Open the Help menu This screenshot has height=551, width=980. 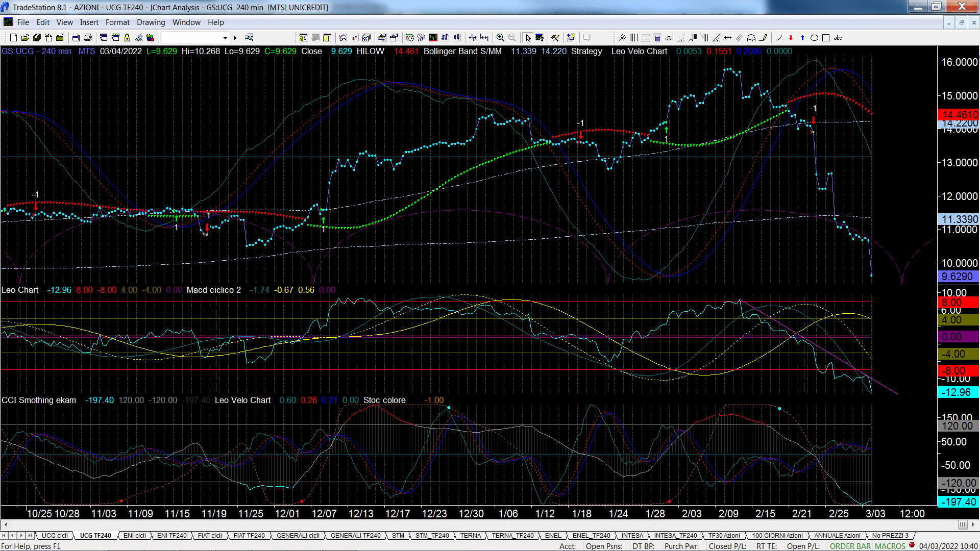(x=216, y=22)
